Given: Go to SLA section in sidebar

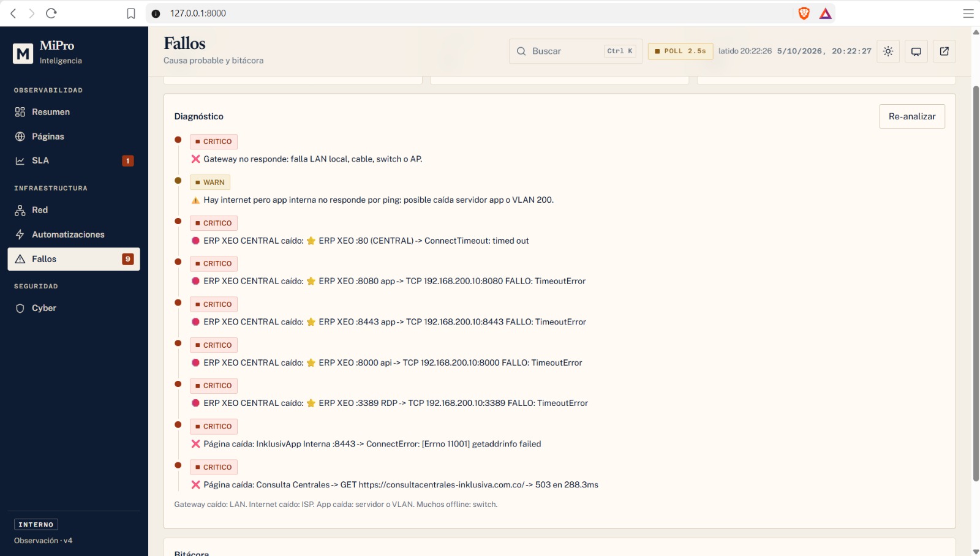Looking at the screenshot, I should 73,160.
